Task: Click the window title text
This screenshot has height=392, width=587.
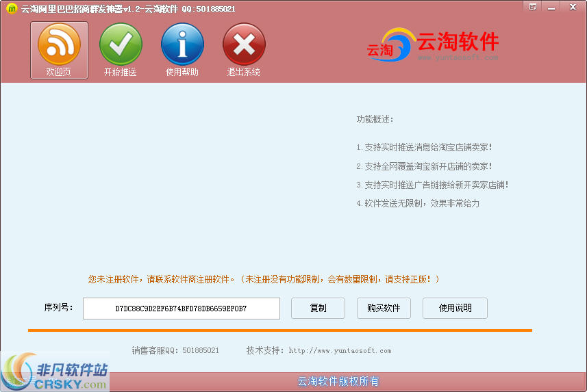Action: 128,9
